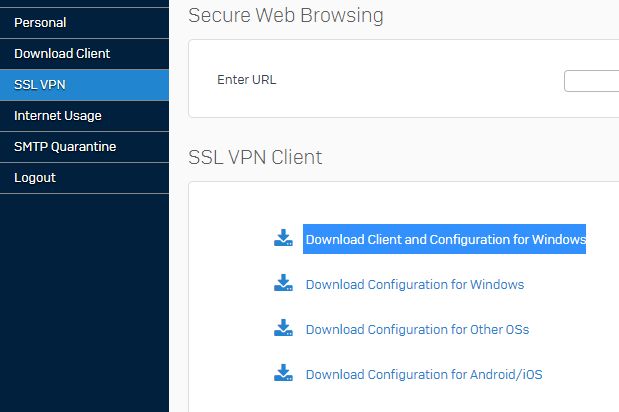Click Download Configuration for Windows link

[415, 285]
